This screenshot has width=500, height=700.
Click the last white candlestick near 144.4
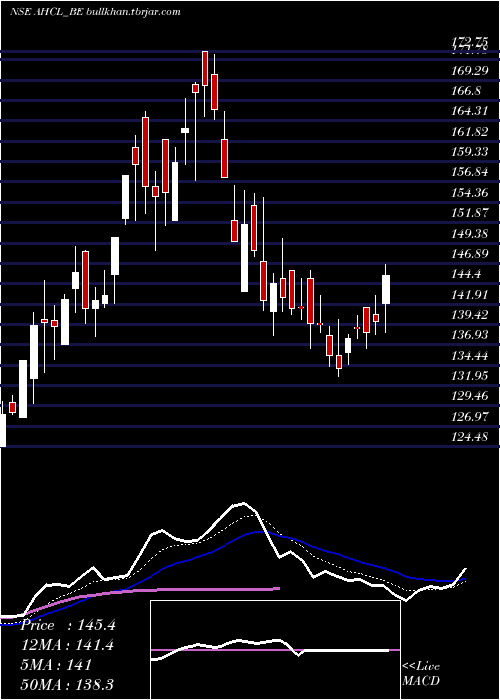(386, 289)
